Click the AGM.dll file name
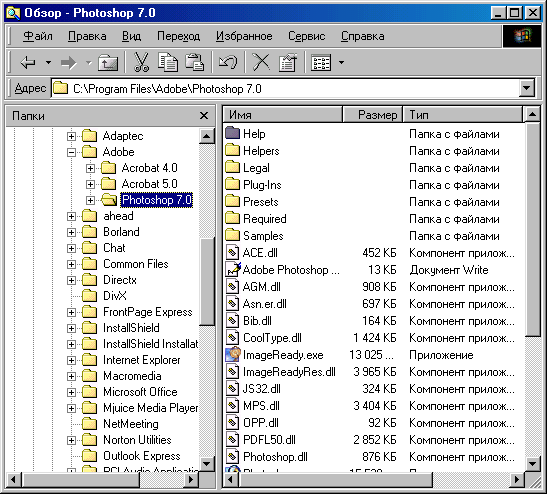 262,287
